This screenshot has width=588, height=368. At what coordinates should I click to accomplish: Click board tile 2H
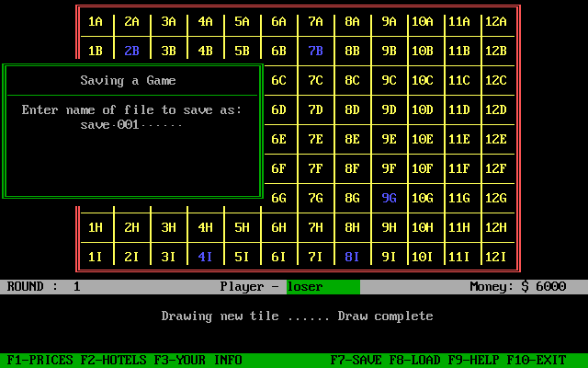[x=132, y=228]
